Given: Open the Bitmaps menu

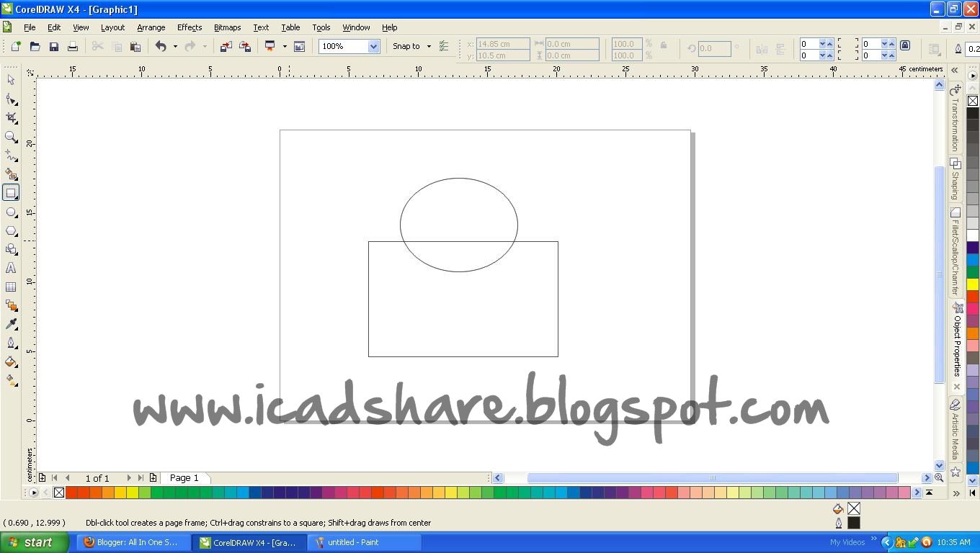Looking at the screenshot, I should (x=227, y=27).
